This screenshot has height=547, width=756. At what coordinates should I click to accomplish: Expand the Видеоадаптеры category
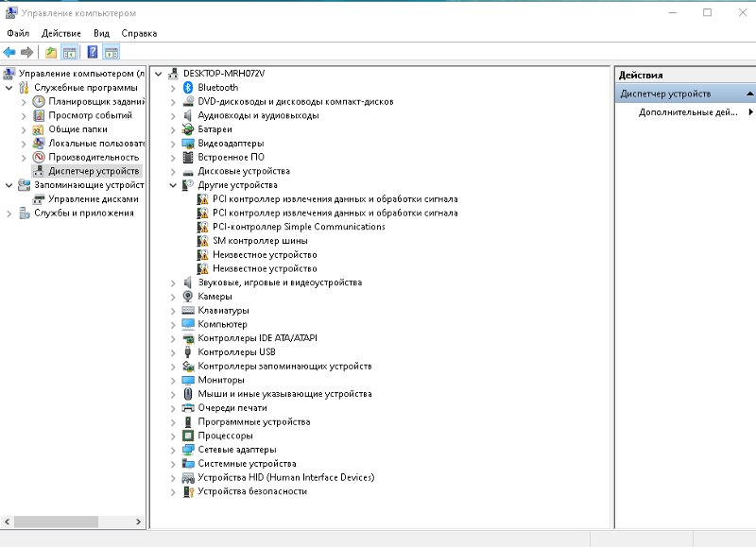click(x=173, y=144)
